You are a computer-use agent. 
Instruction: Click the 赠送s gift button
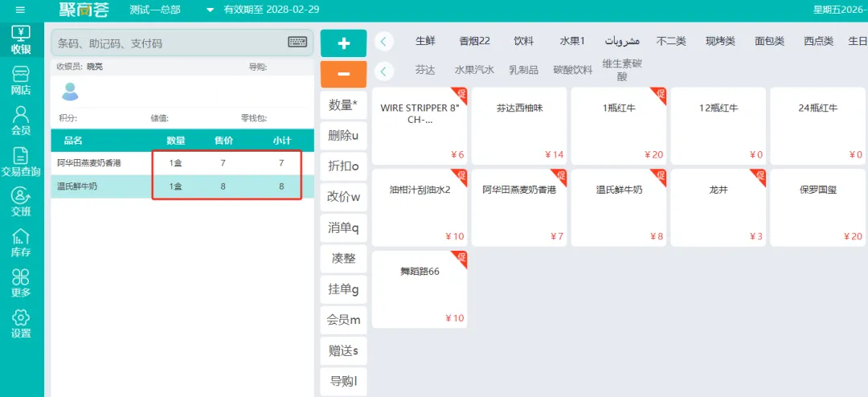[x=344, y=350]
